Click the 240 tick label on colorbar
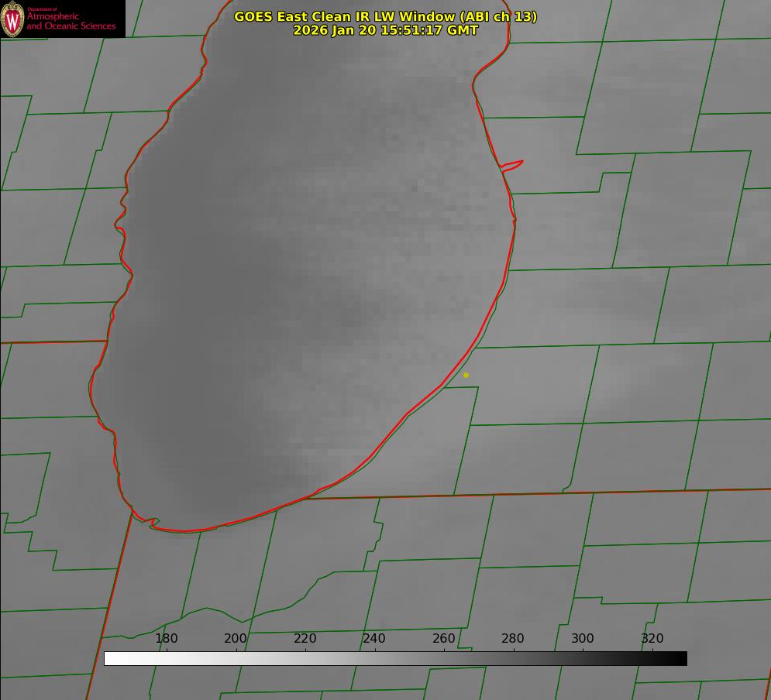771x700 pixels. tap(374, 639)
